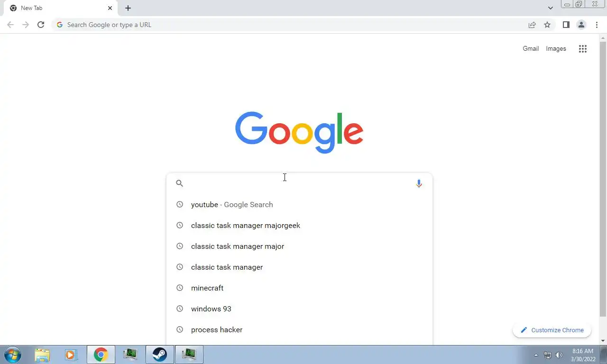607x364 pixels.
Task: Start voice search with microphone icon
Action: (419, 183)
